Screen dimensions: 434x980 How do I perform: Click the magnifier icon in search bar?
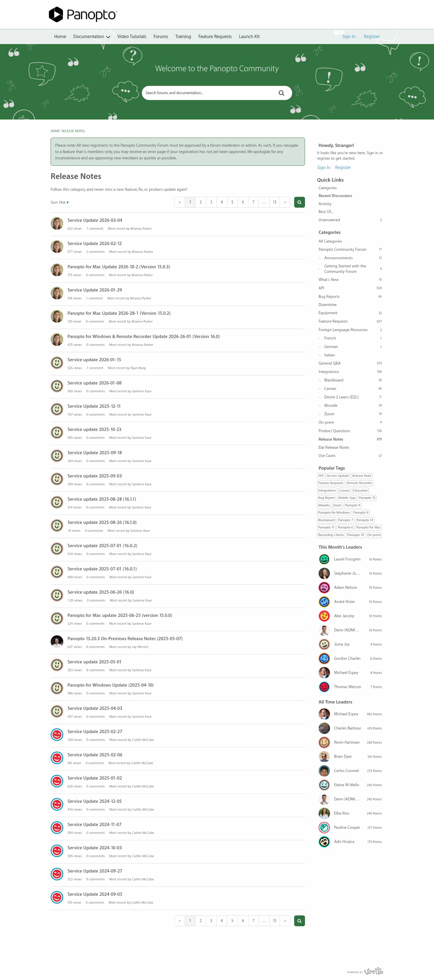(x=281, y=93)
